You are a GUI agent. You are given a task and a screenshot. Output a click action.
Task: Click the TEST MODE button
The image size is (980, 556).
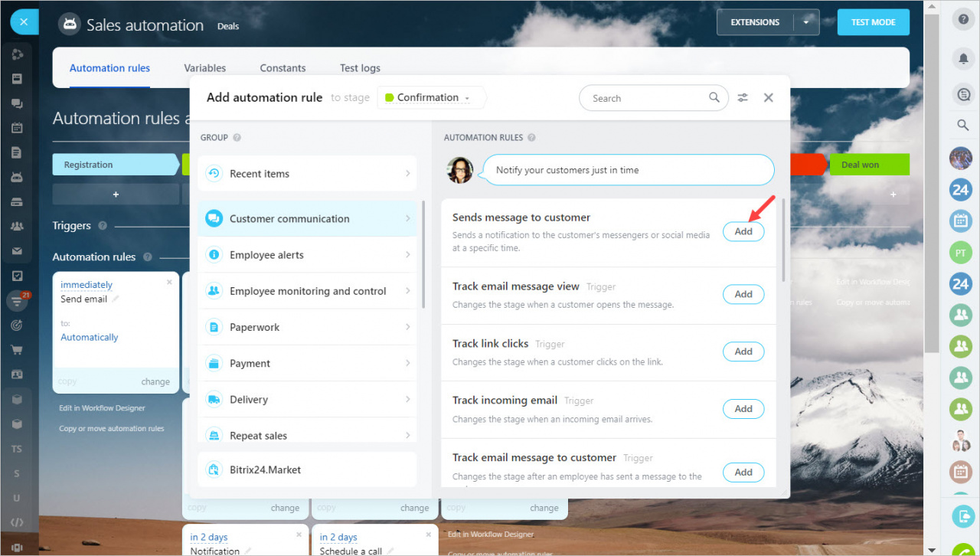(x=873, y=22)
